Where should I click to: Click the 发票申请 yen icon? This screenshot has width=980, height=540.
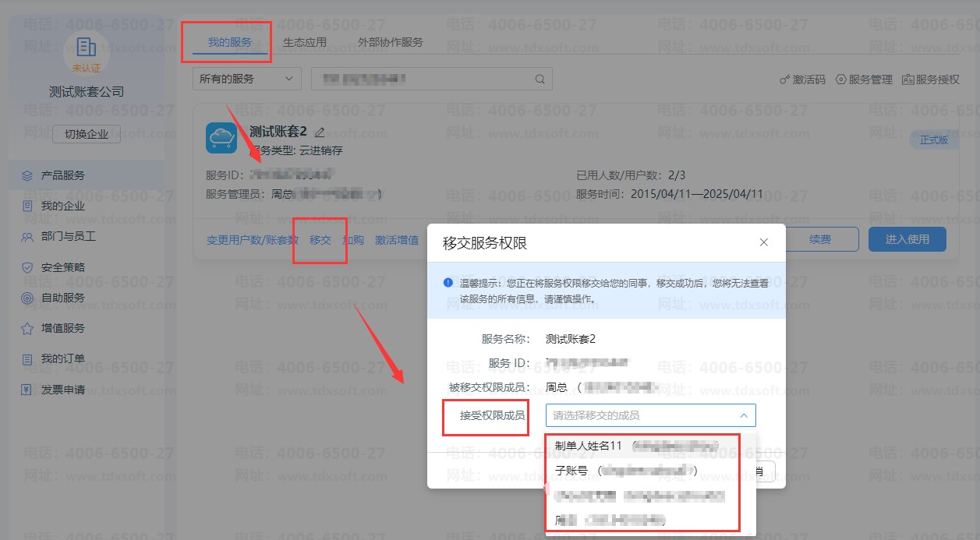[27, 390]
